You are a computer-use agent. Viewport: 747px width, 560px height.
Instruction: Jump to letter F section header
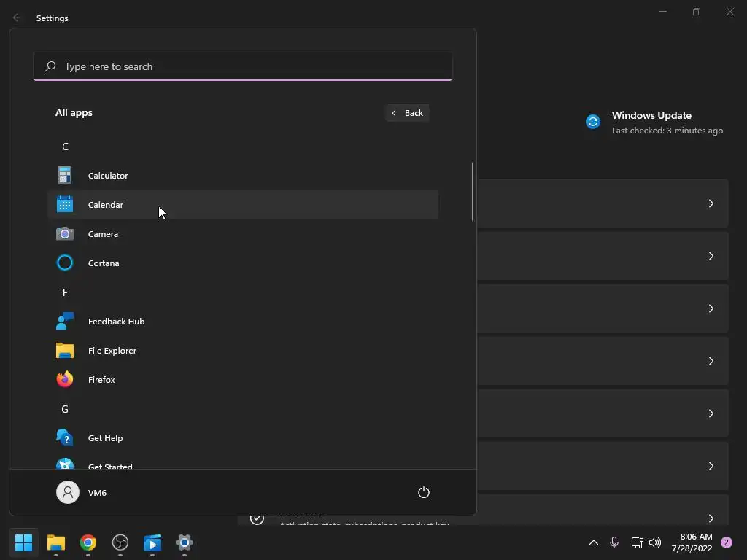tap(65, 292)
